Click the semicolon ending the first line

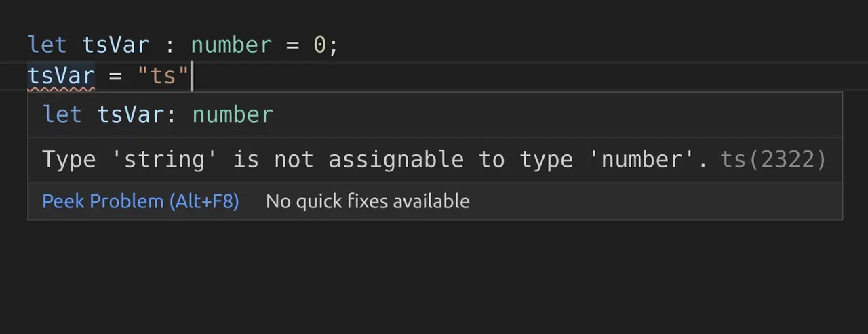pos(334,45)
